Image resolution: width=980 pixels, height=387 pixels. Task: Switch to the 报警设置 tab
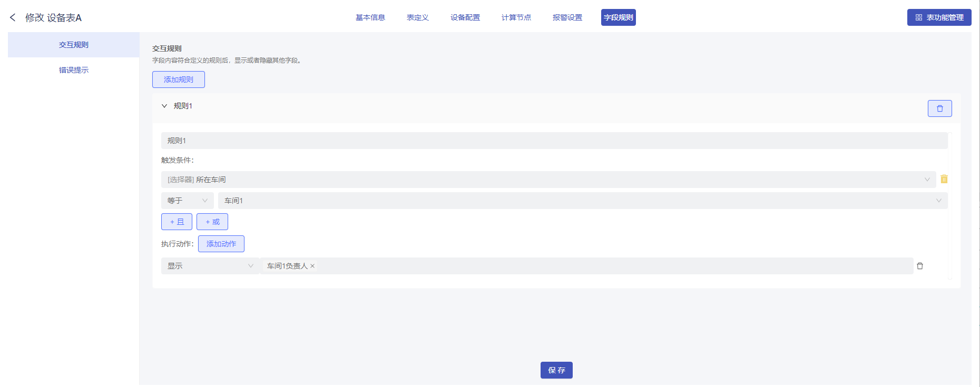(x=567, y=17)
